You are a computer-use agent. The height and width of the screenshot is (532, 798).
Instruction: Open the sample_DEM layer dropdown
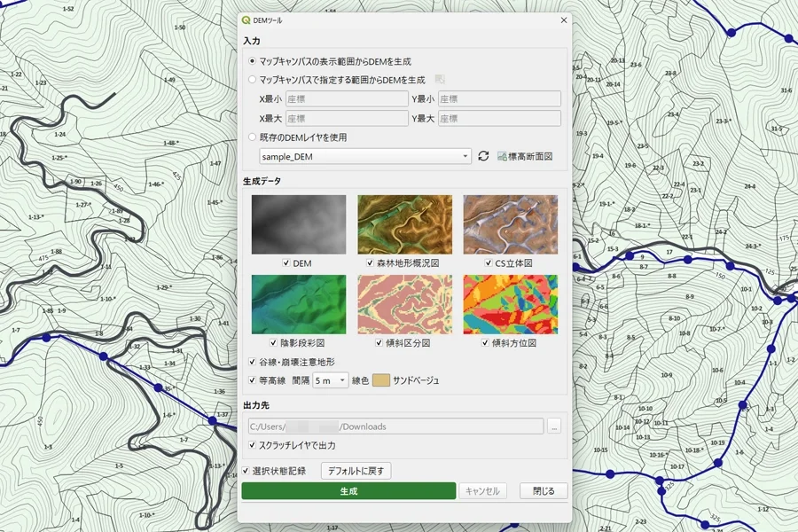[365, 156]
